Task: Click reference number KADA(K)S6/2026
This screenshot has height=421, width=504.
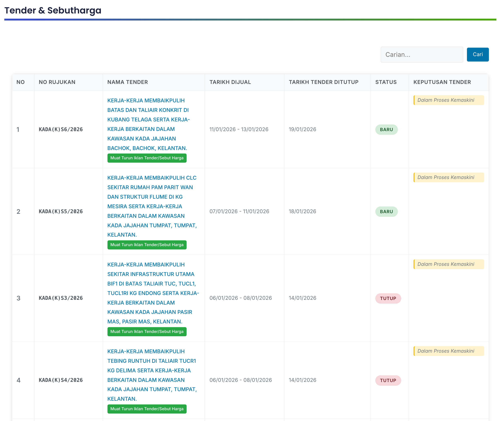Action: tap(61, 129)
